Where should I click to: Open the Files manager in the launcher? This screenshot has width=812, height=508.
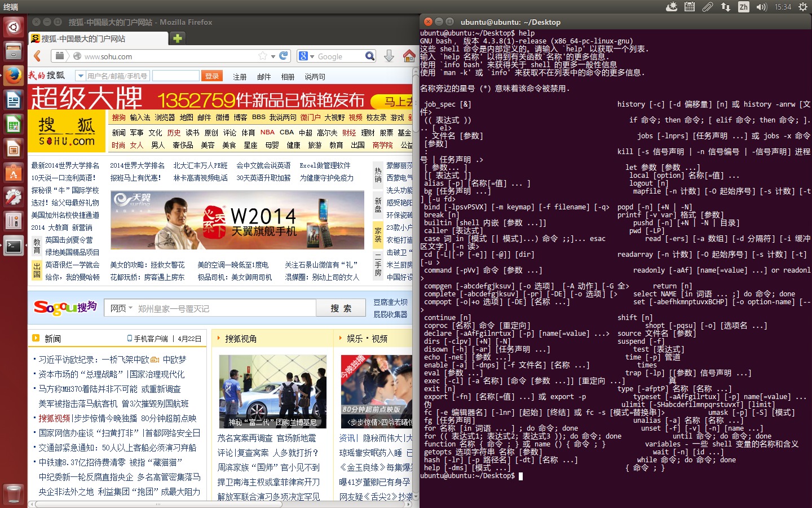click(x=14, y=51)
